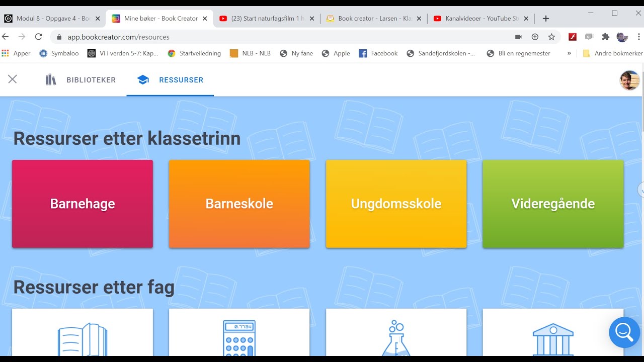Open the museum building subject card
This screenshot has height=362, width=644.
(553, 332)
